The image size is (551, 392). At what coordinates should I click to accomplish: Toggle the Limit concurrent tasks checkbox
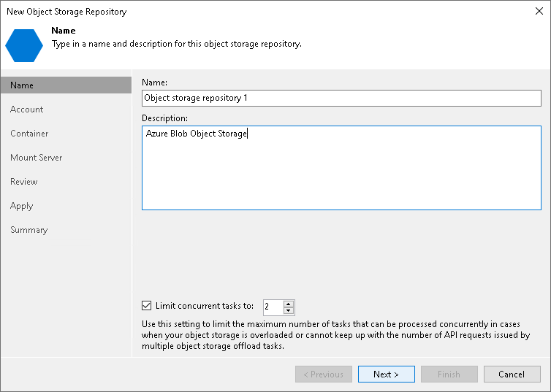pyautogui.click(x=147, y=307)
